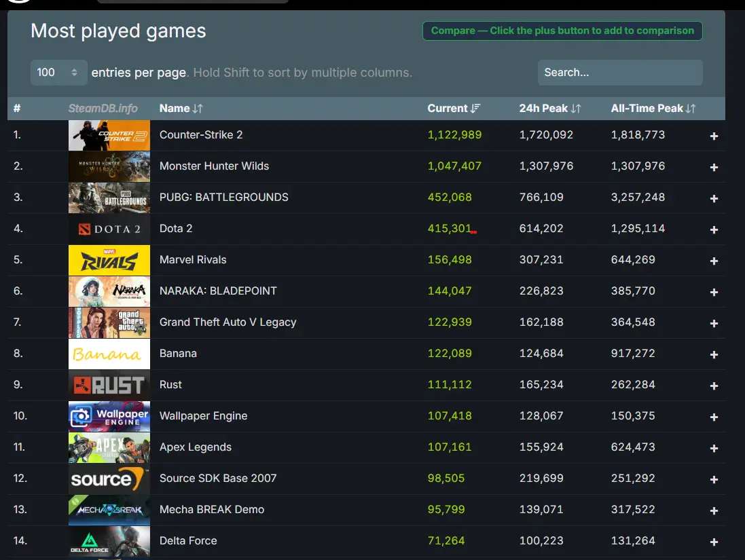
Task: Open the Banana name link
Action: (x=178, y=354)
